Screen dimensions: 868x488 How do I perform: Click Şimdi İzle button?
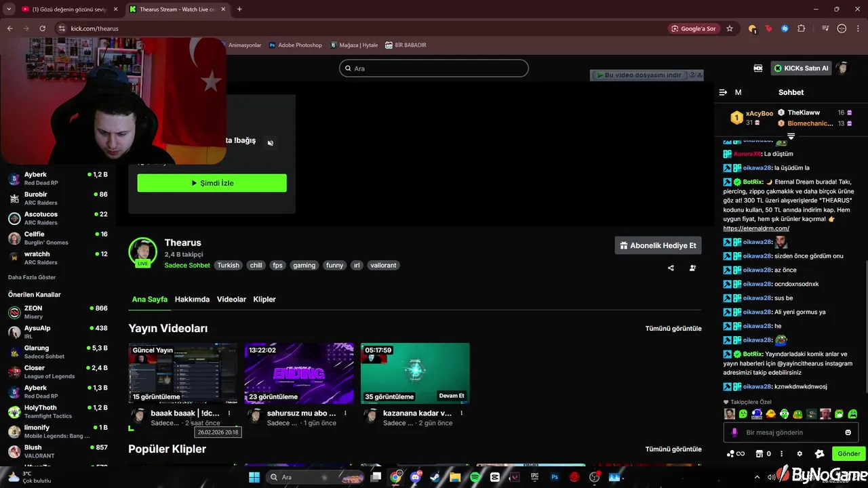(212, 183)
